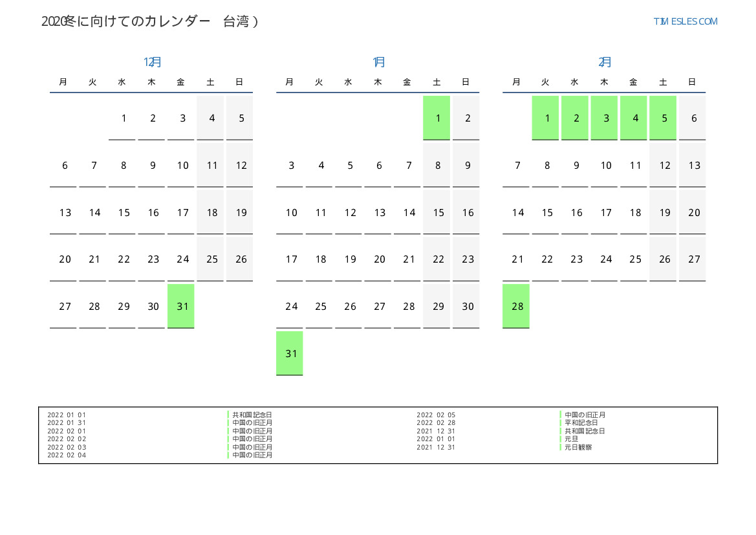Choose December 13 in the 12月 calendar

point(63,212)
